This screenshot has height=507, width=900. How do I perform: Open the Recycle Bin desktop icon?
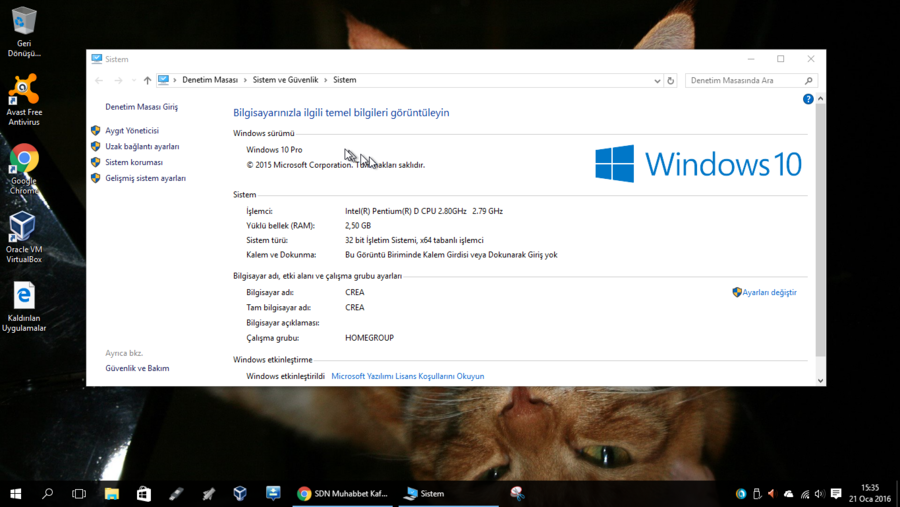click(24, 32)
